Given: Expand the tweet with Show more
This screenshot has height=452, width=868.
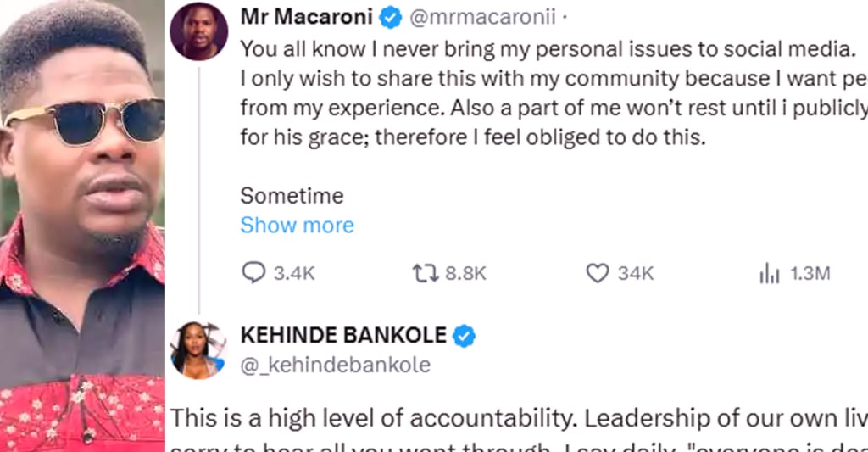Looking at the screenshot, I should tap(297, 225).
